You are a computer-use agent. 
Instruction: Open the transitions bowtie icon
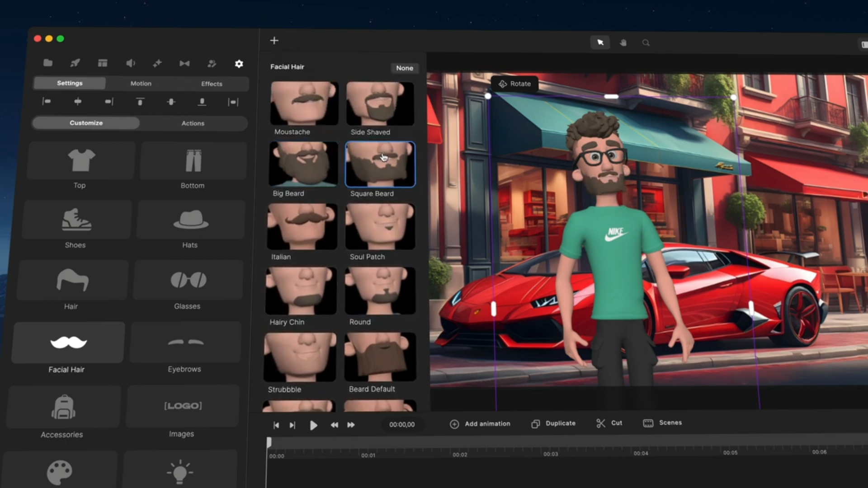tap(184, 64)
